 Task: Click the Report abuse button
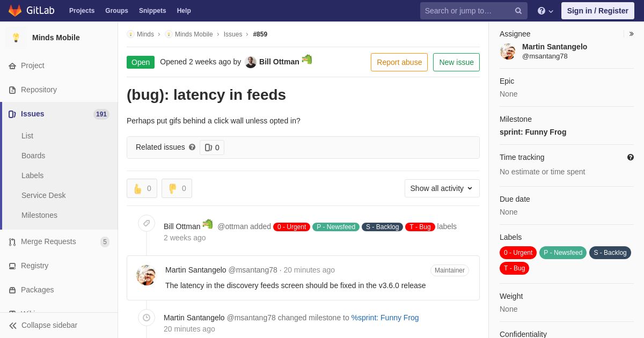point(399,62)
